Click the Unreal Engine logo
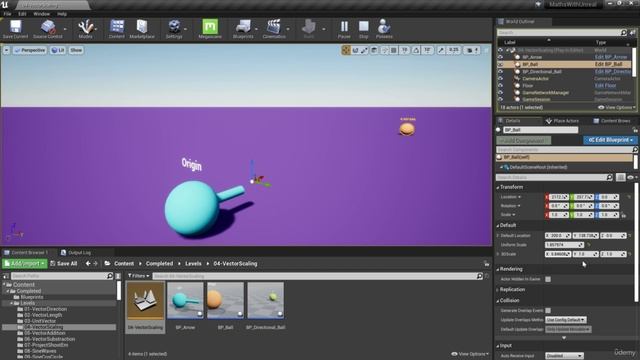The width and height of the screenshot is (640, 360). click(4, 4)
